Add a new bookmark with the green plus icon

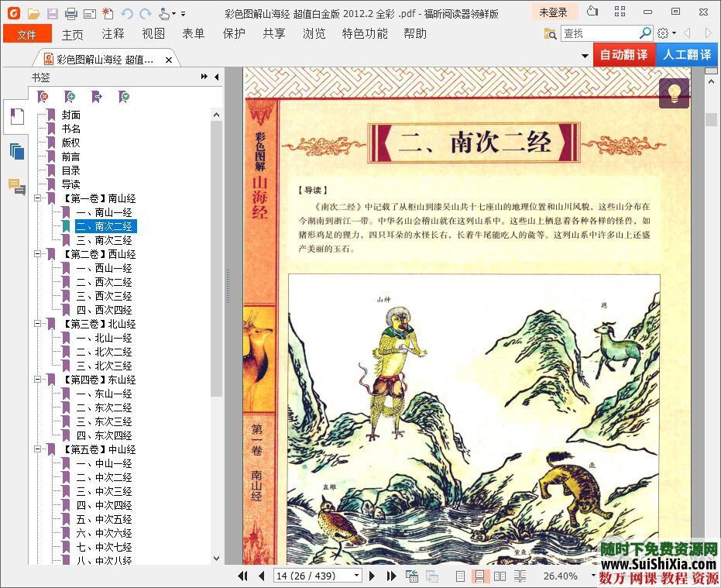click(x=70, y=96)
